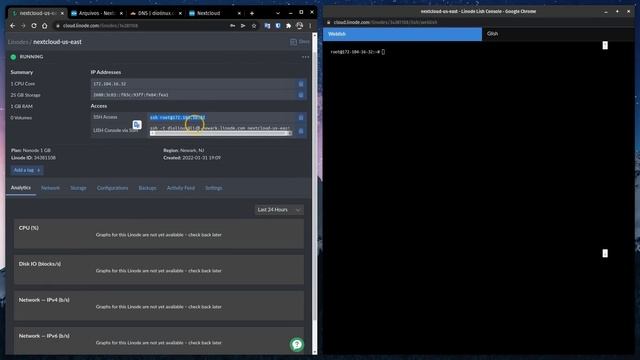Expand the tab search chevron

click(x=278, y=13)
